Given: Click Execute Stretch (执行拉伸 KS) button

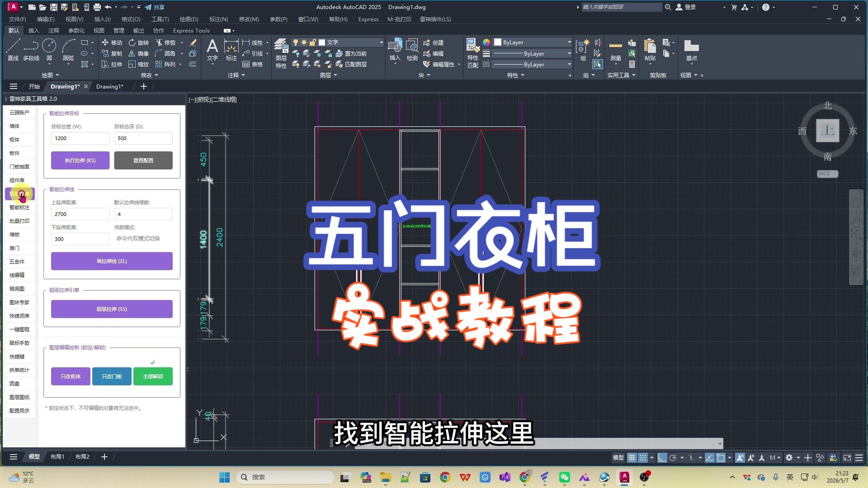Looking at the screenshot, I should (x=80, y=160).
